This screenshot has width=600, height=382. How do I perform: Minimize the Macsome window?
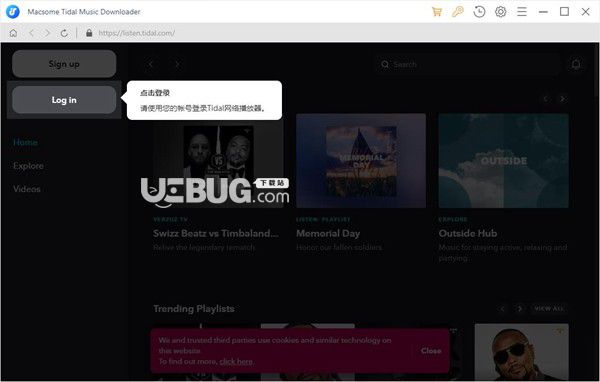click(543, 12)
